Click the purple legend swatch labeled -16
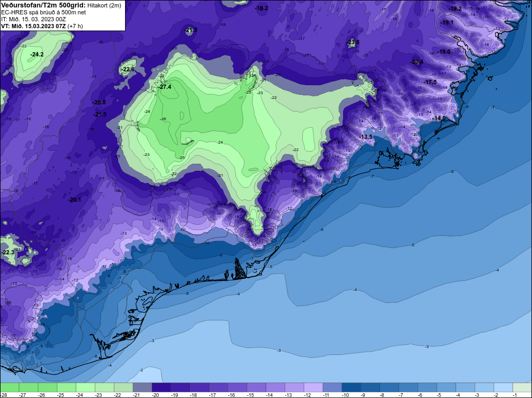The width and height of the screenshot is (532, 398). [x=237, y=387]
